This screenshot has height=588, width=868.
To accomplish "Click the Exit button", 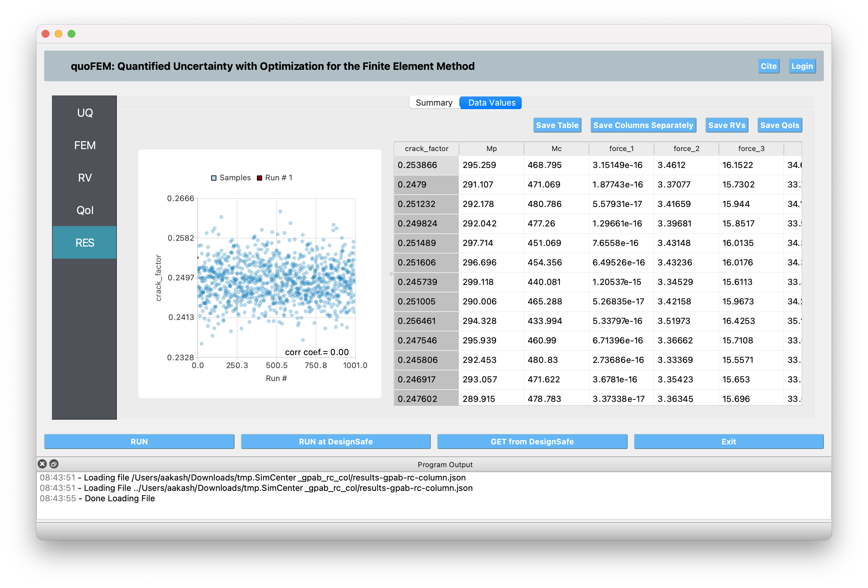I will (728, 441).
